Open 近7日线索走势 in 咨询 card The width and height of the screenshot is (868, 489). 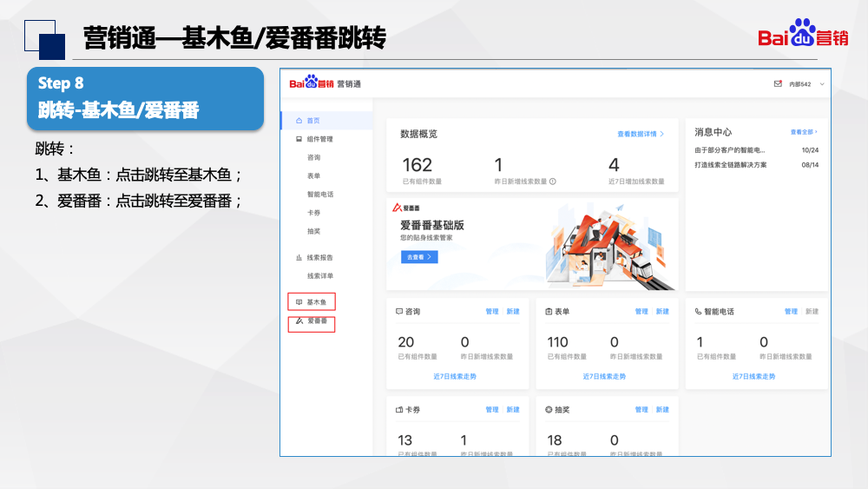point(455,376)
